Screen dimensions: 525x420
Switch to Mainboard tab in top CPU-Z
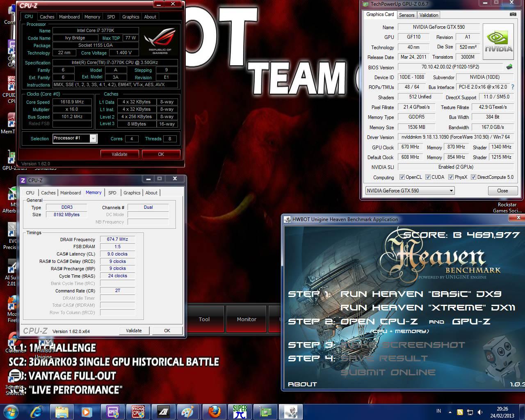point(69,17)
